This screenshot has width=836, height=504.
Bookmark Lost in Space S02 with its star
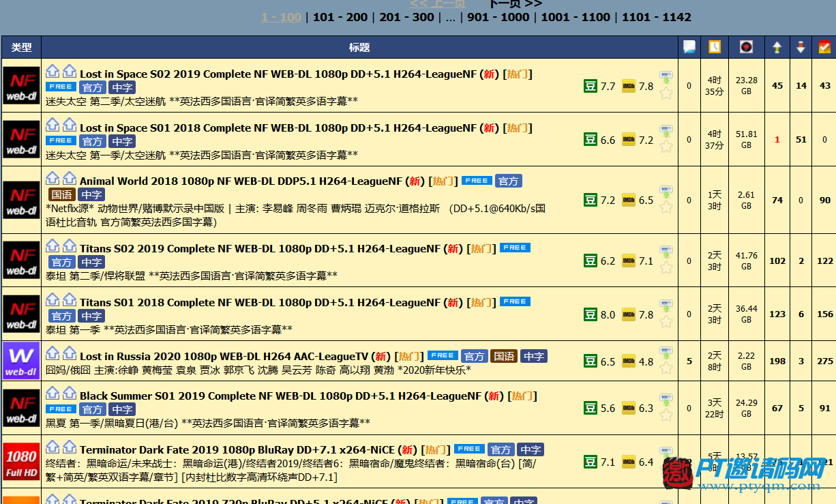(x=666, y=93)
